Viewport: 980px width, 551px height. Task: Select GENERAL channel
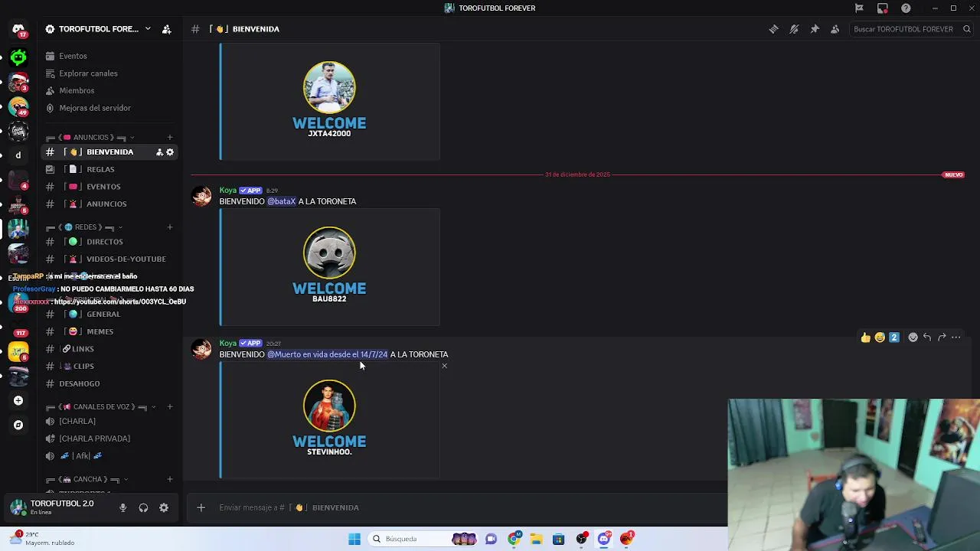click(110, 315)
